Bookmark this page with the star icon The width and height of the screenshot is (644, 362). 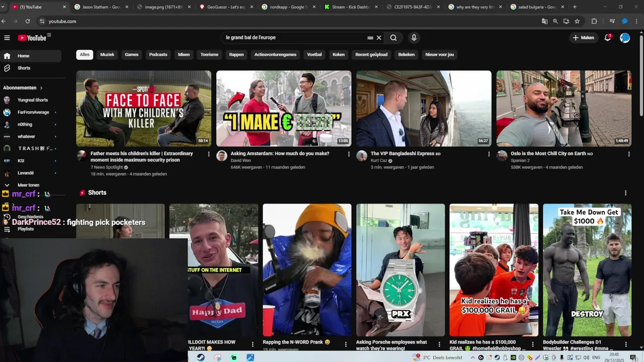[577, 21]
